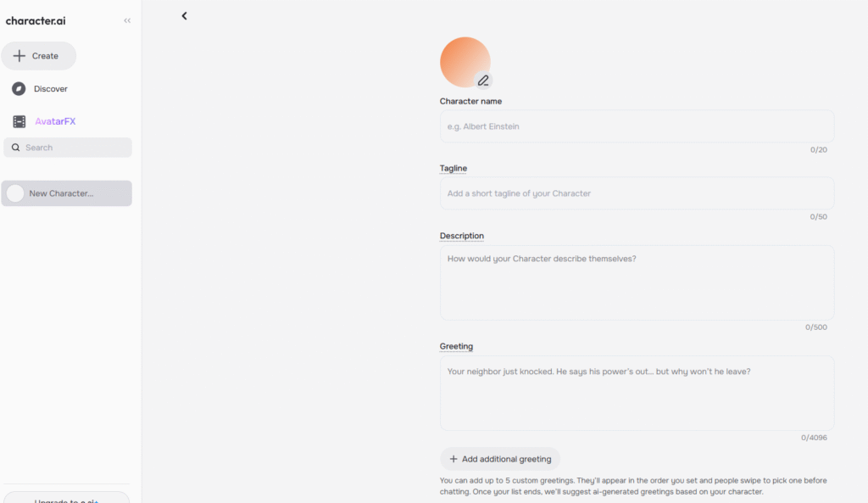Image resolution: width=868 pixels, height=503 pixels.
Task: Click the Discover compass icon
Action: (x=19, y=88)
